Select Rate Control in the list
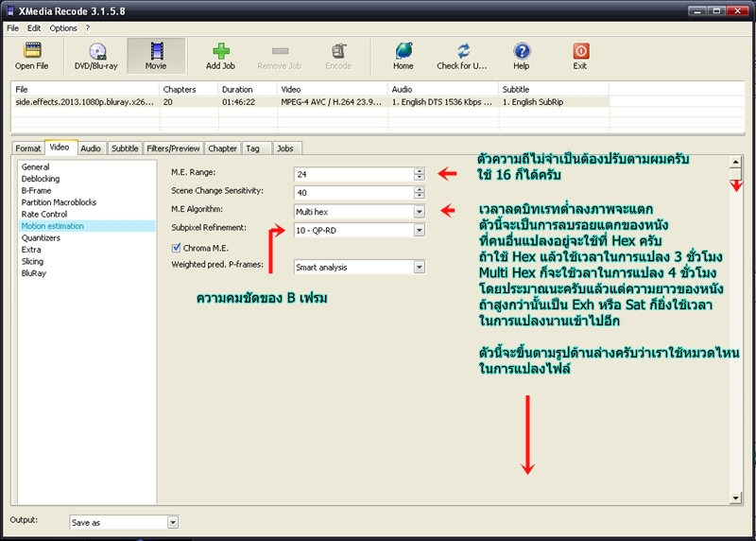Screen dimensions: 756x541 pyautogui.click(x=44, y=215)
